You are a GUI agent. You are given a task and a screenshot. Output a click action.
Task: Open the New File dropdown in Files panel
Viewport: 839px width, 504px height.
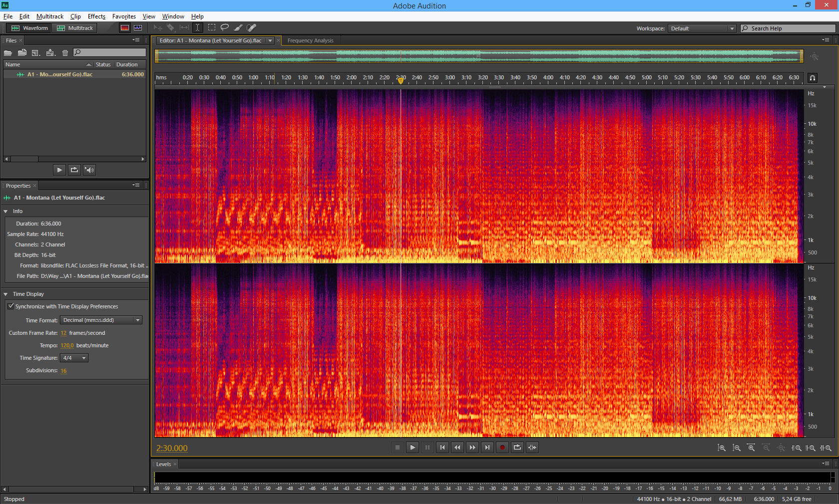click(x=36, y=52)
